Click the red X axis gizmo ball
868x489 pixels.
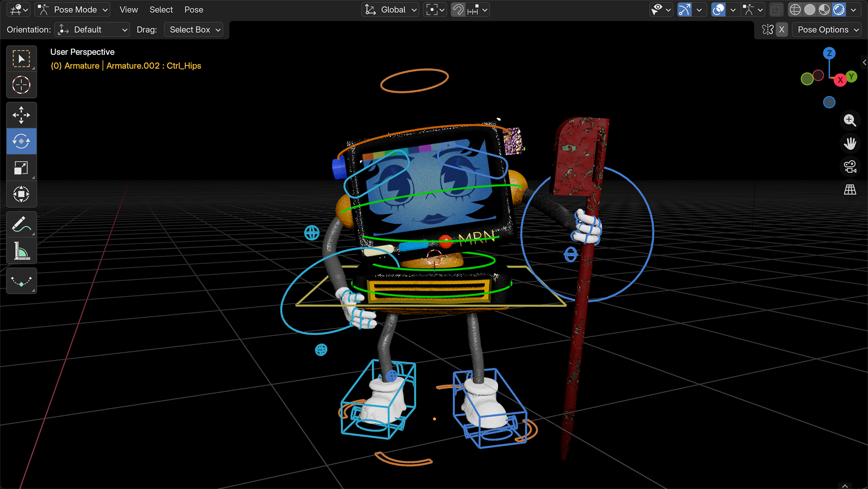(840, 80)
